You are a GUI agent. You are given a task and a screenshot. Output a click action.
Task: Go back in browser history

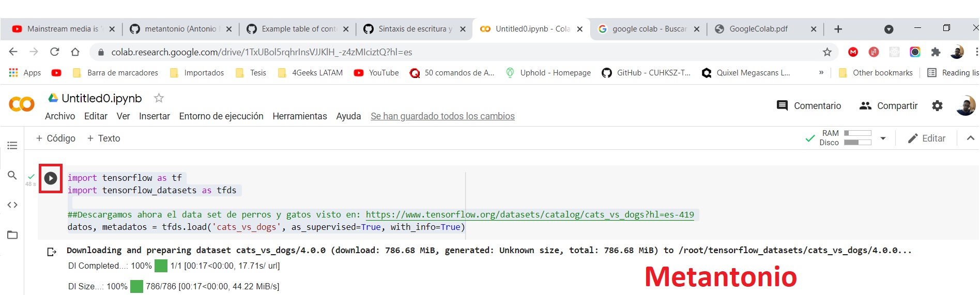point(13,52)
